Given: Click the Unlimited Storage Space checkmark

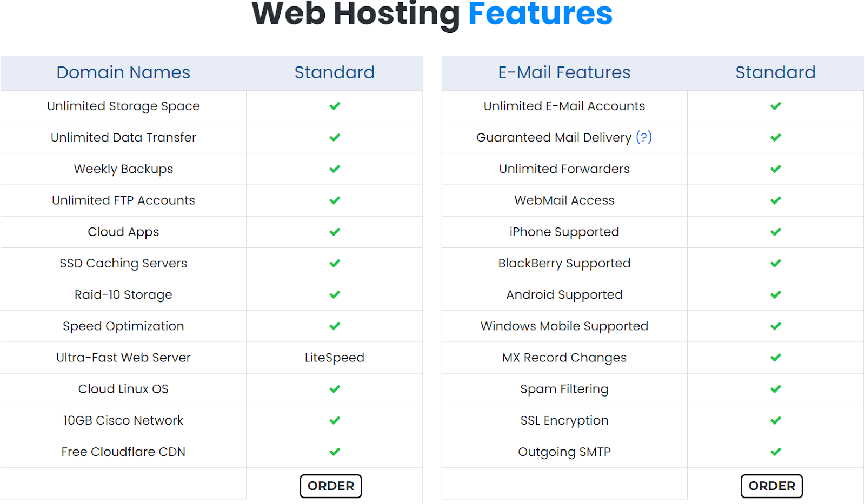Looking at the screenshot, I should click(335, 106).
